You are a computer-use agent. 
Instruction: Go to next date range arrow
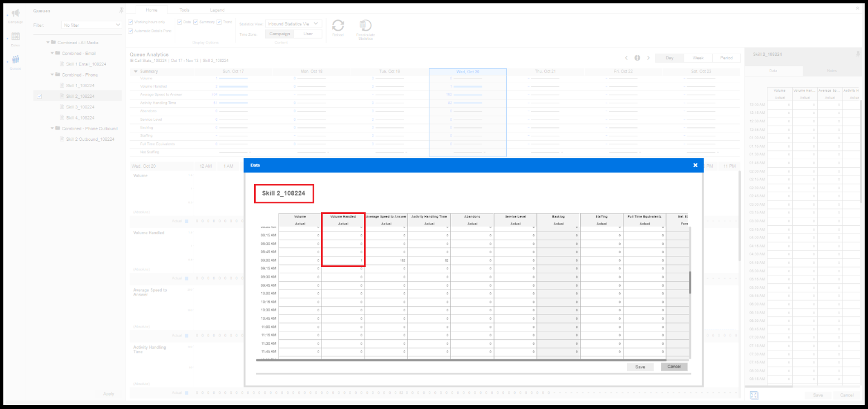(648, 58)
